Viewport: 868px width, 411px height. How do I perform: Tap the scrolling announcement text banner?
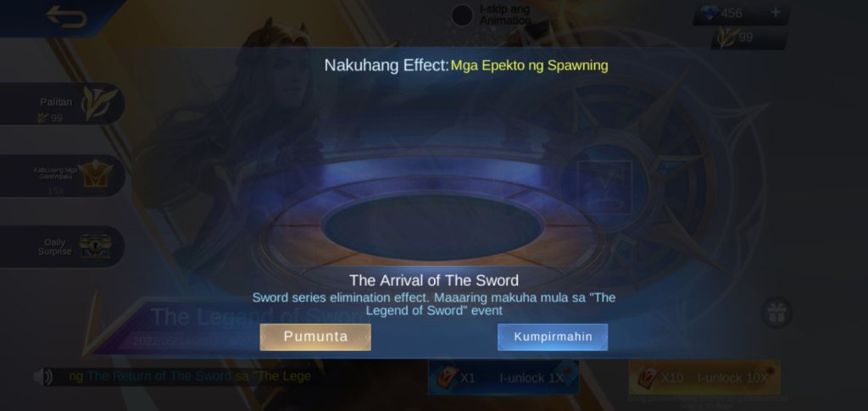coord(189,377)
